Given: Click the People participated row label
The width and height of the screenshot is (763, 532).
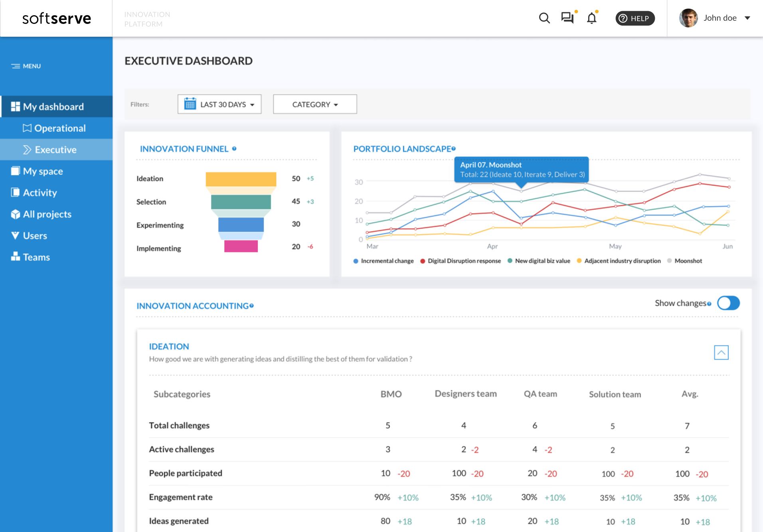Looking at the screenshot, I should coord(186,473).
